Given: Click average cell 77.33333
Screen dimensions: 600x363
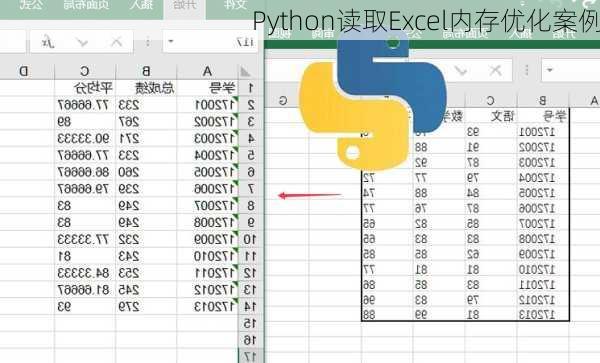Looking at the screenshot, I should [x=85, y=240].
